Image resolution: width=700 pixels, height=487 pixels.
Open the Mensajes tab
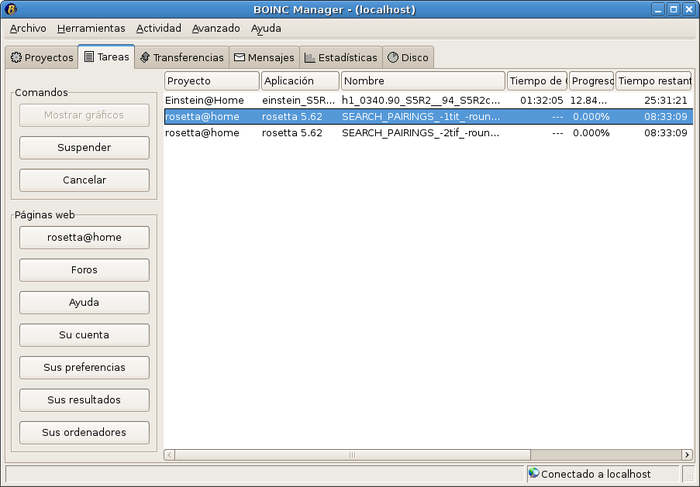(x=264, y=58)
